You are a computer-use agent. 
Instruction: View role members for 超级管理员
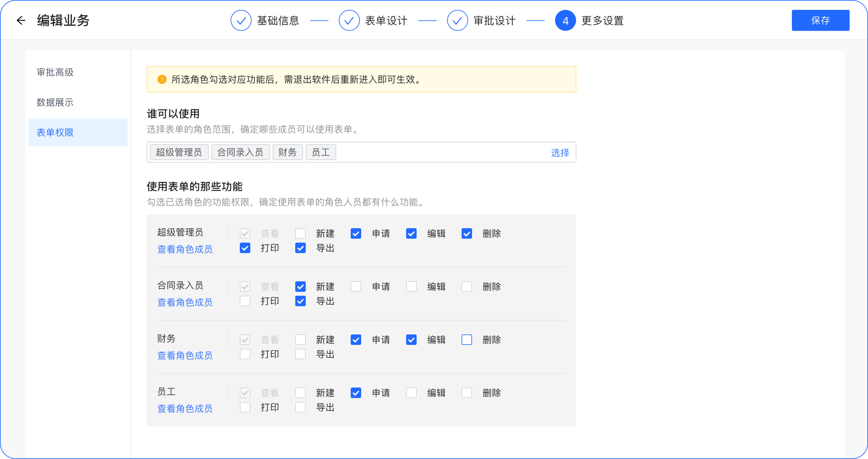click(185, 249)
